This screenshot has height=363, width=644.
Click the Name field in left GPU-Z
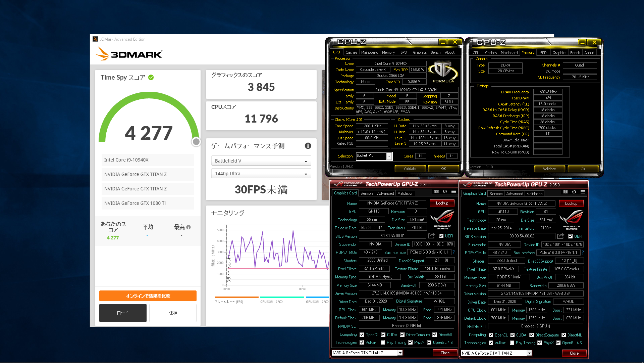point(392,203)
